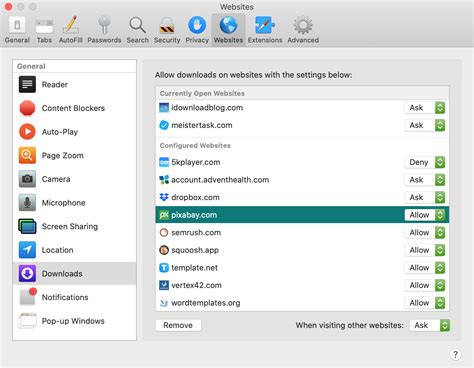474x368 pixels.
Task: Open the General preferences icon
Action: tap(17, 25)
